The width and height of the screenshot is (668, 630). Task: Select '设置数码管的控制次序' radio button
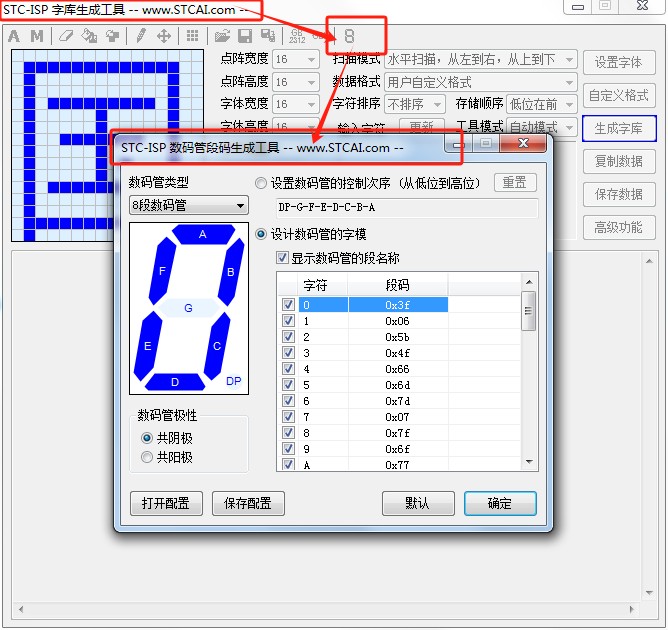(261, 184)
